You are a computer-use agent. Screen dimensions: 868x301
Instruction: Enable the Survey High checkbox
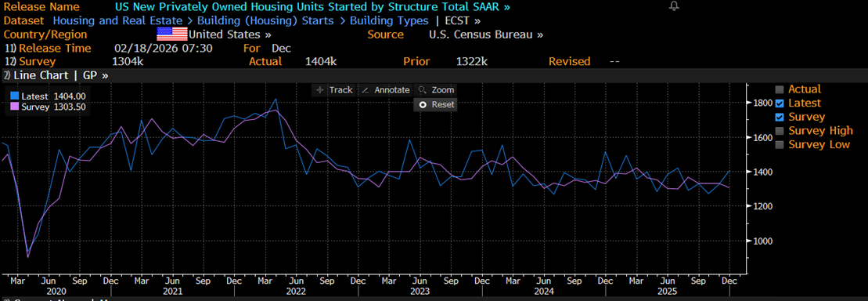coord(780,131)
